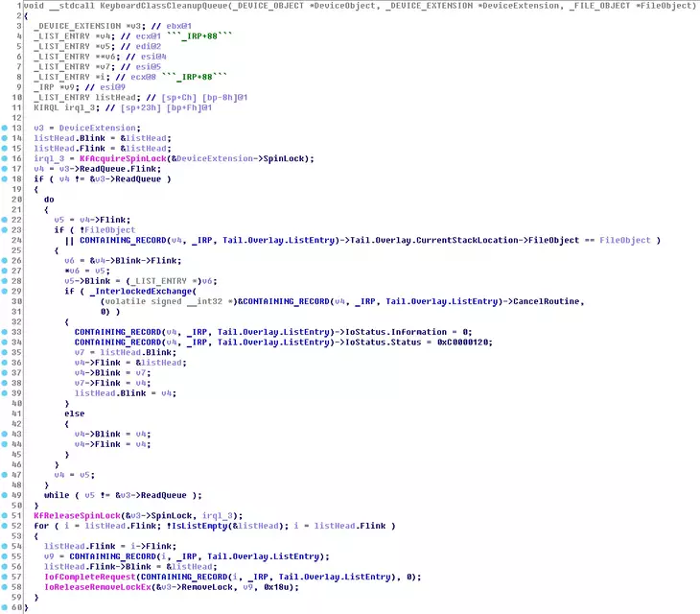The height and width of the screenshot is (614, 700).
Task: Click breakpoint dot on line 33
Action: tap(5, 332)
